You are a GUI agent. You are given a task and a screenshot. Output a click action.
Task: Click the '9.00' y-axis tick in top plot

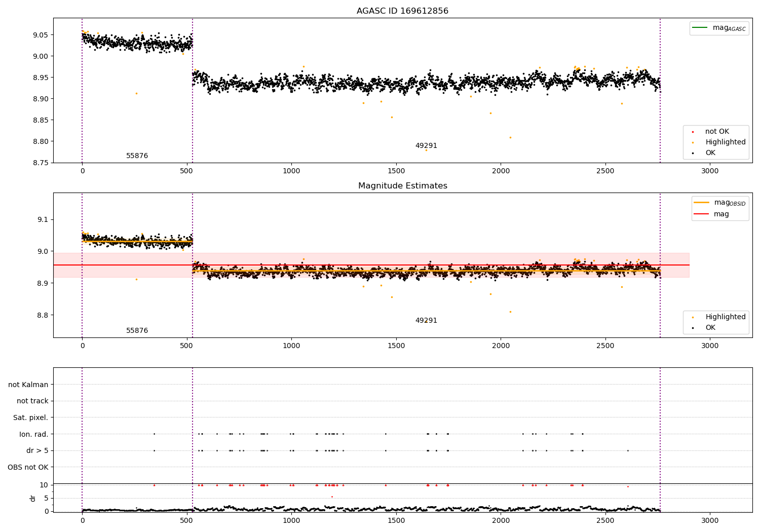[41, 56]
